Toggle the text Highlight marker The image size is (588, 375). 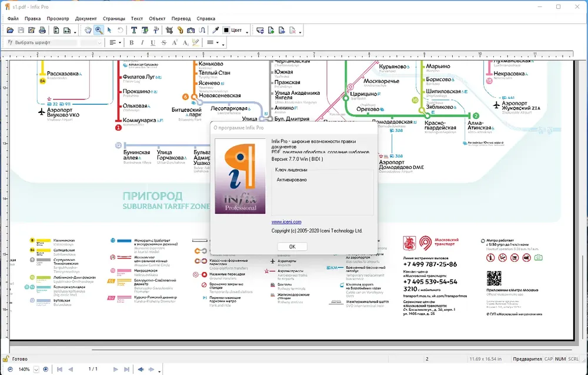pyautogui.click(x=196, y=43)
